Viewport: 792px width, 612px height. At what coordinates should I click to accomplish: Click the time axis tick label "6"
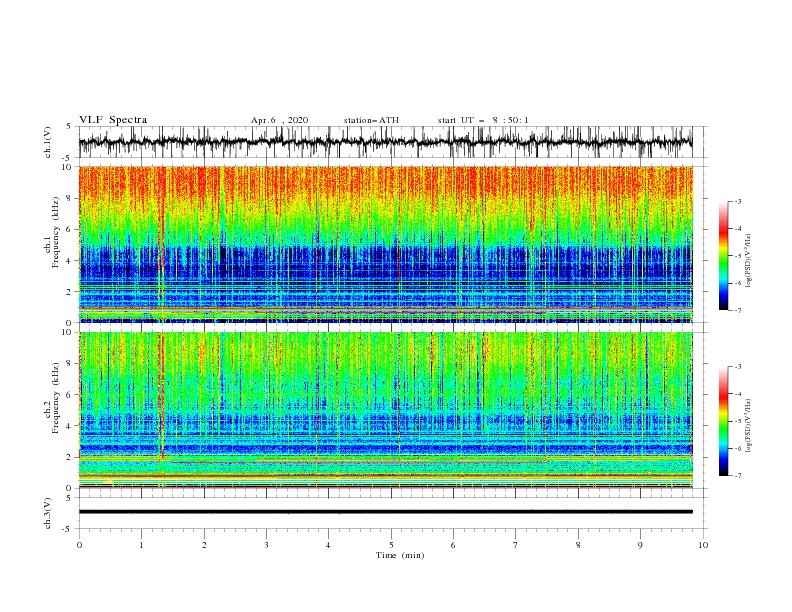[x=453, y=545]
